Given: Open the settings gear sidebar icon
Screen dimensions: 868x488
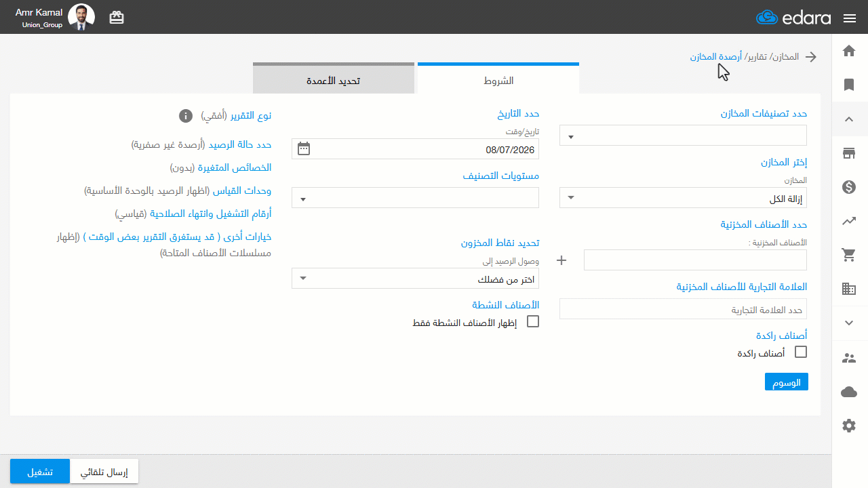Looking at the screenshot, I should [849, 426].
